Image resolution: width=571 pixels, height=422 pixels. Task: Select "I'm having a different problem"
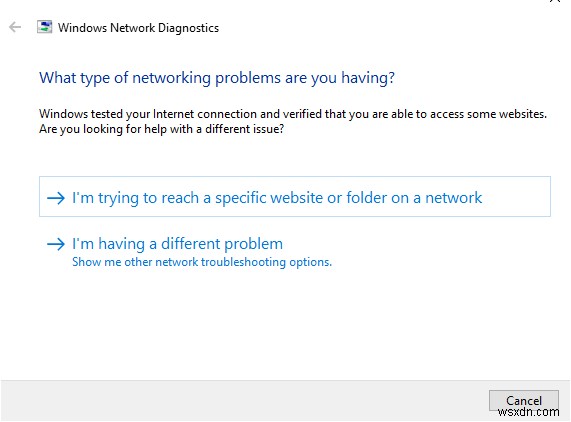177,244
